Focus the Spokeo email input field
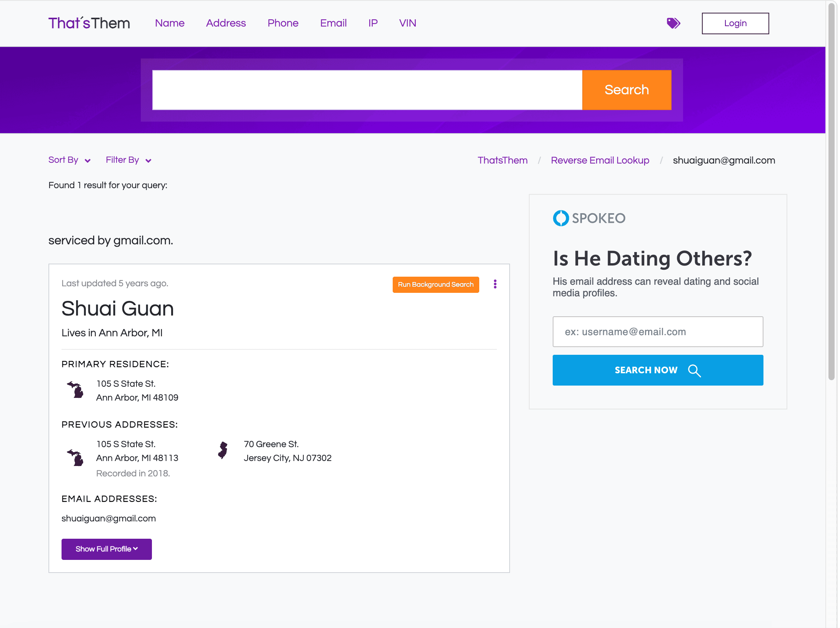 [x=658, y=332]
